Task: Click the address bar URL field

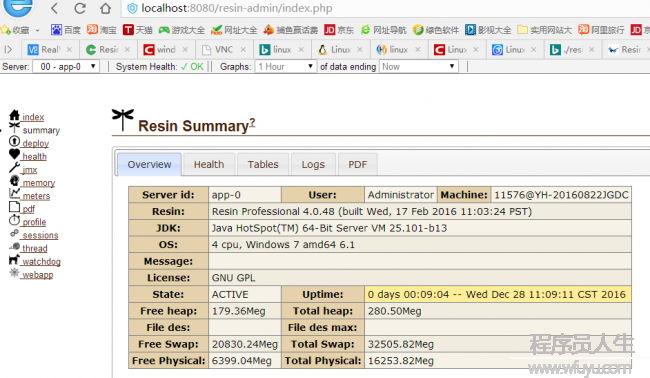Action: (386, 8)
